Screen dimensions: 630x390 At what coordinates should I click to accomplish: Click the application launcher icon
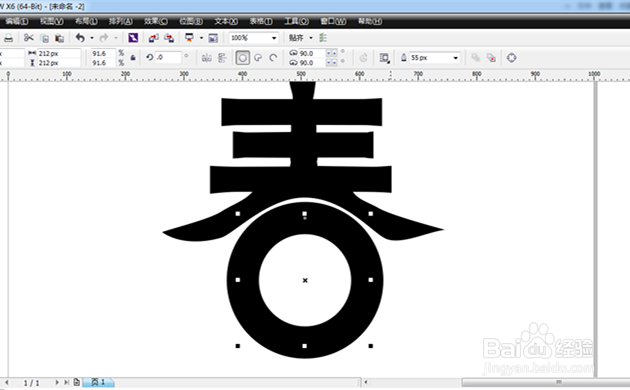[x=189, y=38]
